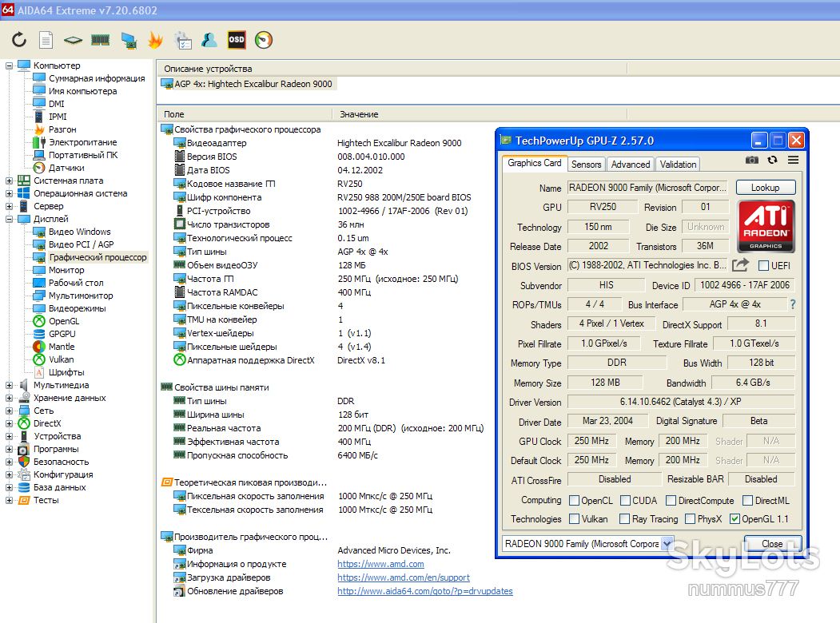Expand the DirectX tree node
Viewport: 840px width, 623px height.
[9, 423]
